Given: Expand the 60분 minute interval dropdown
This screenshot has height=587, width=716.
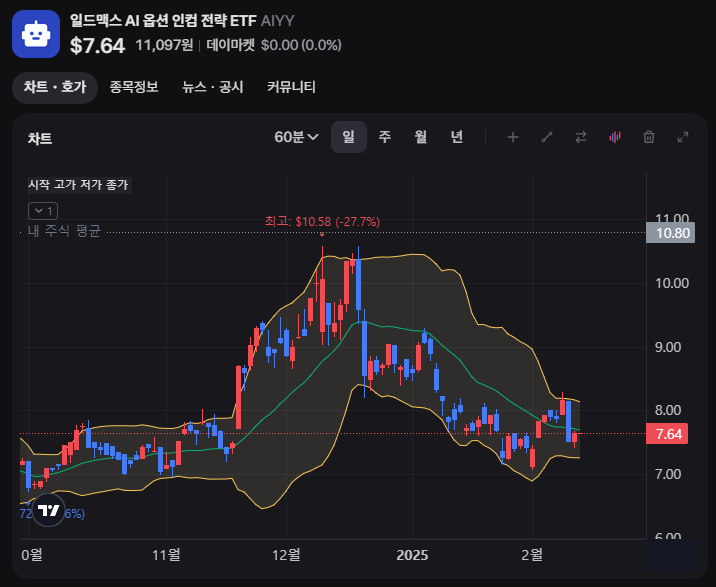Looking at the screenshot, I should pos(296,137).
